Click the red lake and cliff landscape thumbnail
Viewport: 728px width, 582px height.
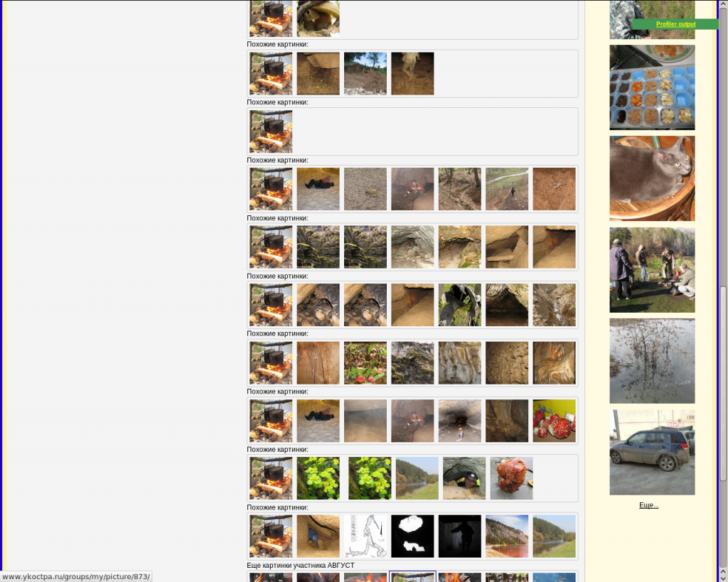[507, 537]
